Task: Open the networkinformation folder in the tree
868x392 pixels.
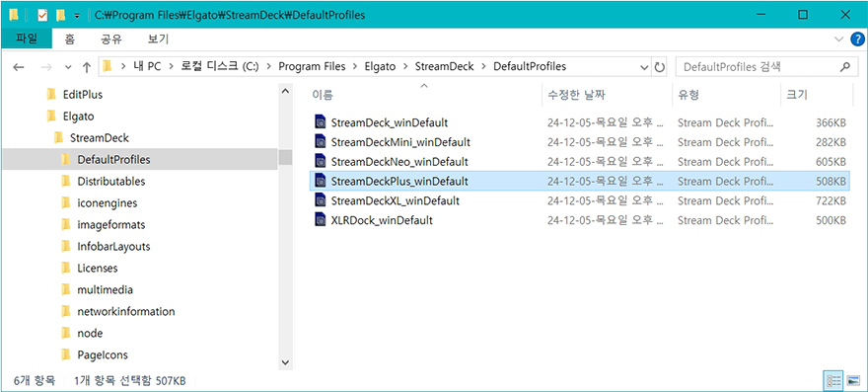Action: pos(125,312)
